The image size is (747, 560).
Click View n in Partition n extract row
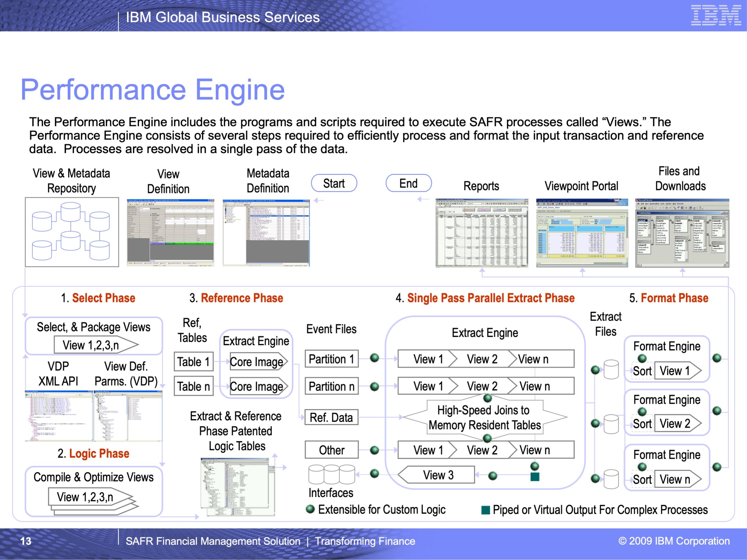pyautogui.click(x=535, y=386)
